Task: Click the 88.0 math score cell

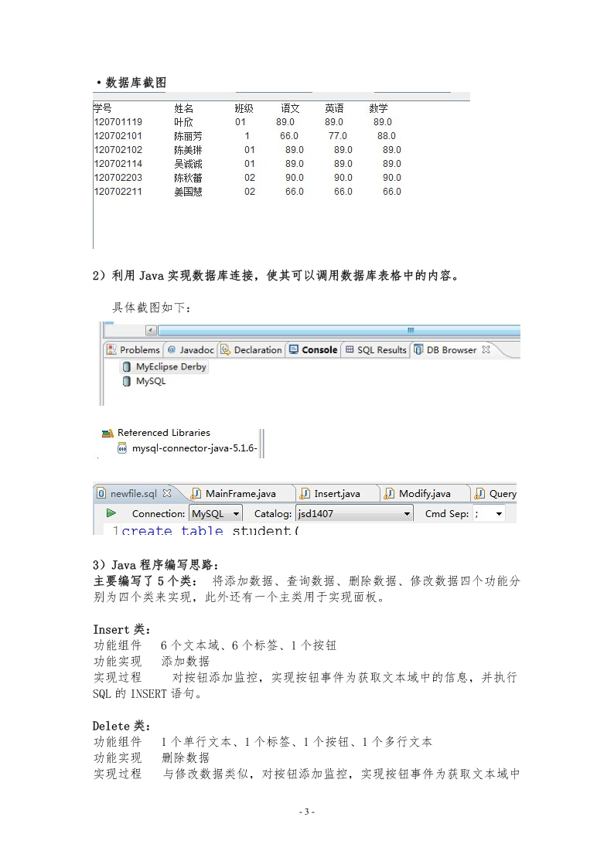Action: (387, 136)
